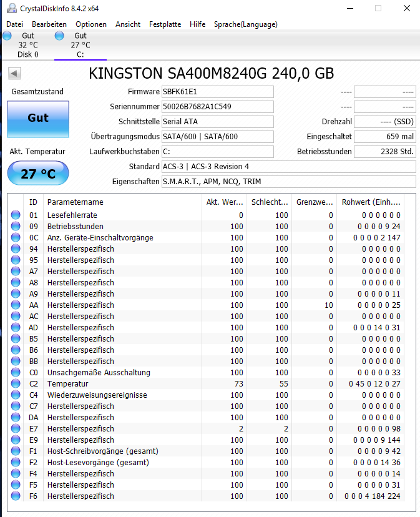Viewport: 420px width, 517px height.
Task: Click status icon of row AD
Action: click(16, 327)
